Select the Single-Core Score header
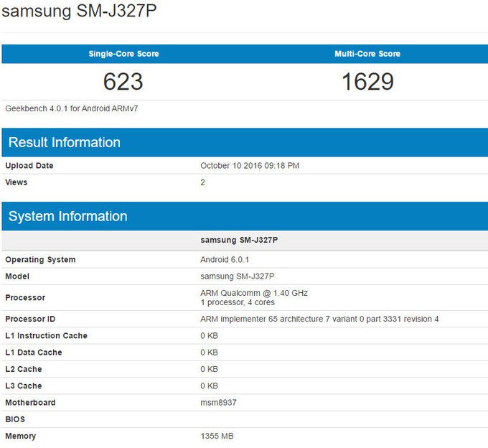Screen dimensions: 488x448 [x=123, y=54]
